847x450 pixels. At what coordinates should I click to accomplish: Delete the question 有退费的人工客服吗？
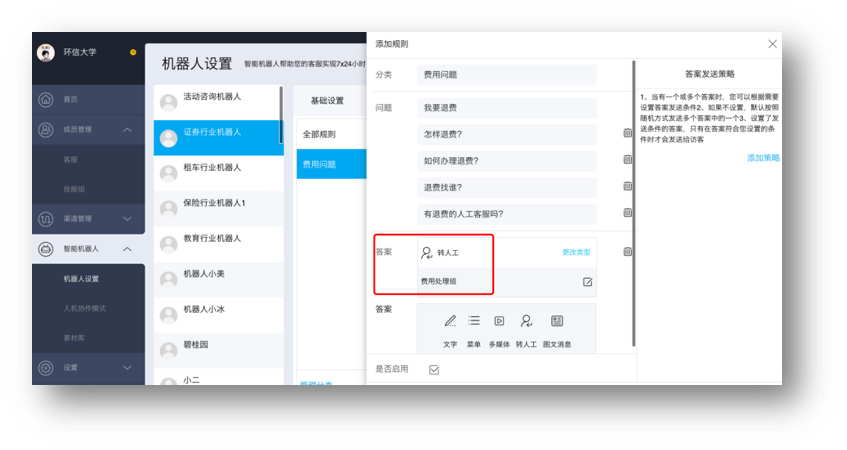click(627, 212)
